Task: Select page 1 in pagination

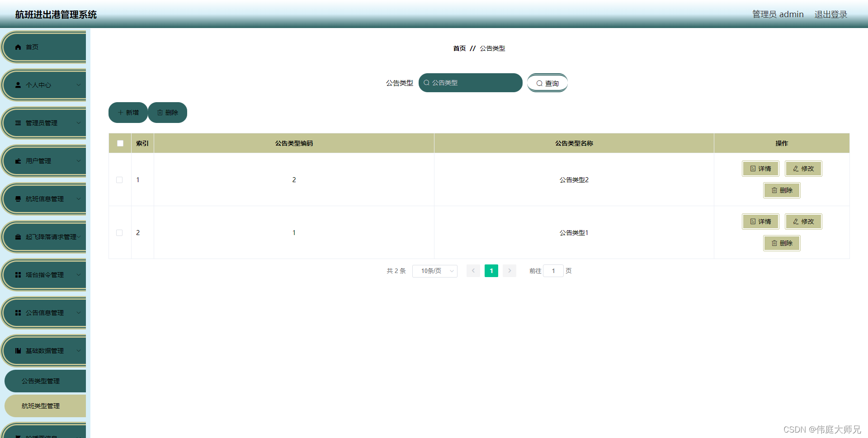Action: (491, 271)
